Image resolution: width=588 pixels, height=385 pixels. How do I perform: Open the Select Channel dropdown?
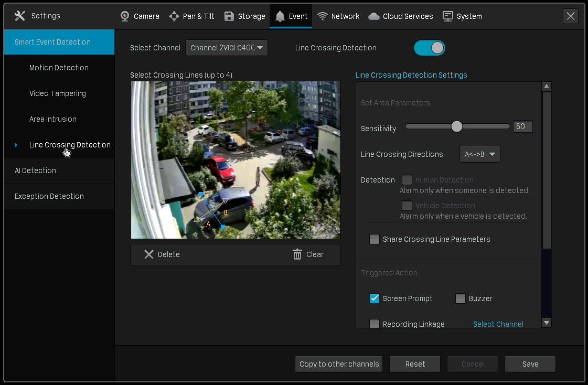coord(227,48)
